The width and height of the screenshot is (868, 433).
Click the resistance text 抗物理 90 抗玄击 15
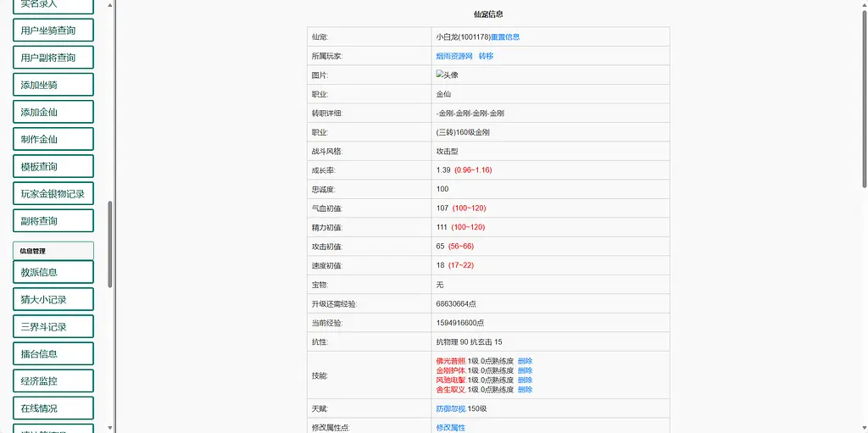tap(470, 342)
